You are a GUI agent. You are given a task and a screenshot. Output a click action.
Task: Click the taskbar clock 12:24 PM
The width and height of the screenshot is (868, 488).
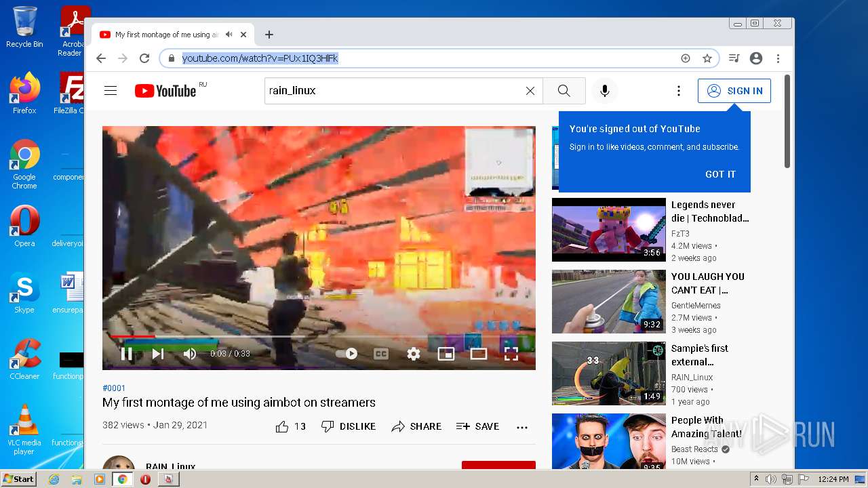pos(833,479)
